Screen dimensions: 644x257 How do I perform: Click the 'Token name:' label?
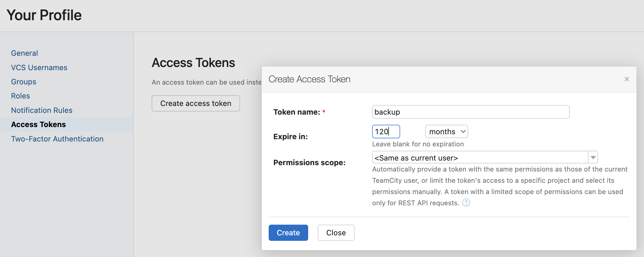click(297, 112)
